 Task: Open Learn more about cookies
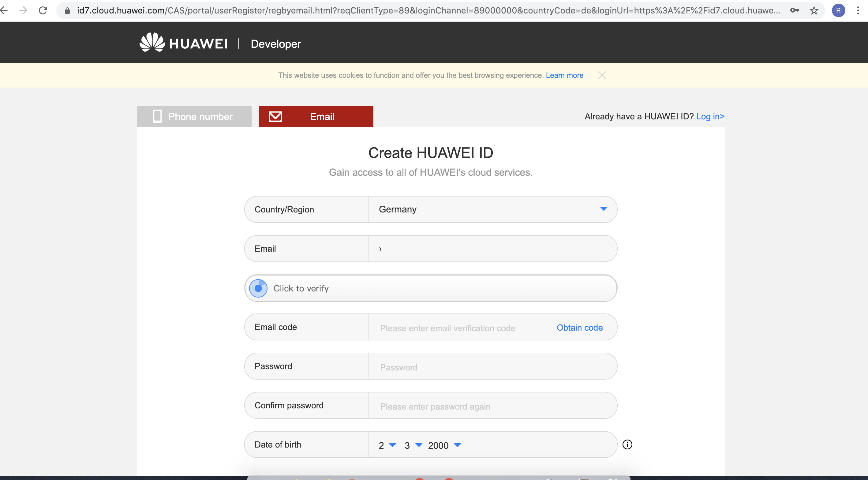(x=564, y=75)
